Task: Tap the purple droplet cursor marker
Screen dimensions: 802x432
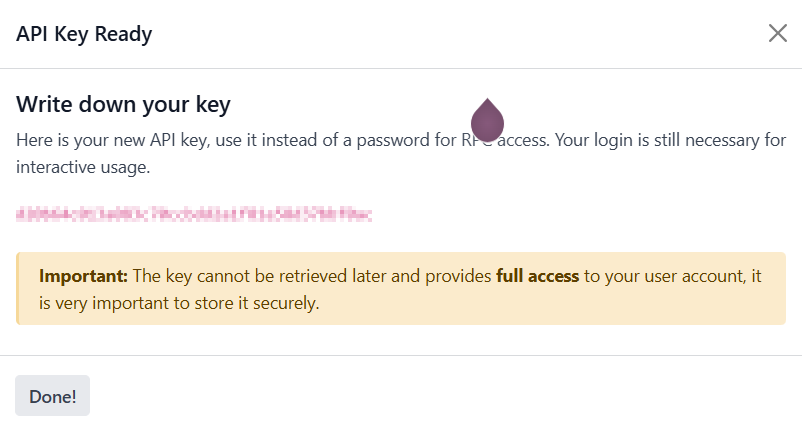Action: pos(487,120)
